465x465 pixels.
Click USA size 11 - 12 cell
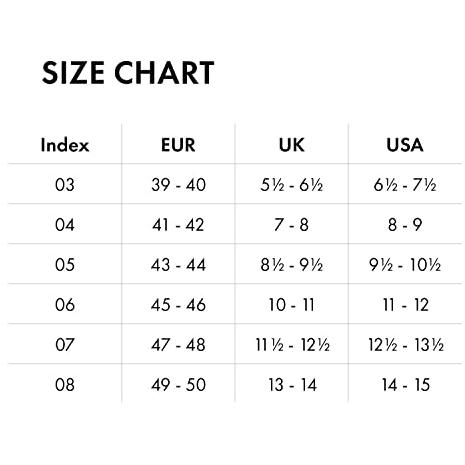[x=405, y=305]
